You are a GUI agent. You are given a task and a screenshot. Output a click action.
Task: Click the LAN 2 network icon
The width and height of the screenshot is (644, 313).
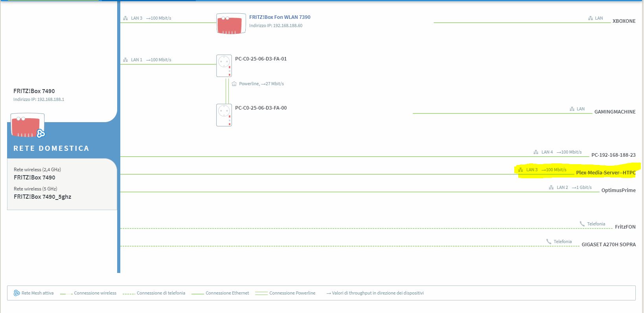(551, 187)
